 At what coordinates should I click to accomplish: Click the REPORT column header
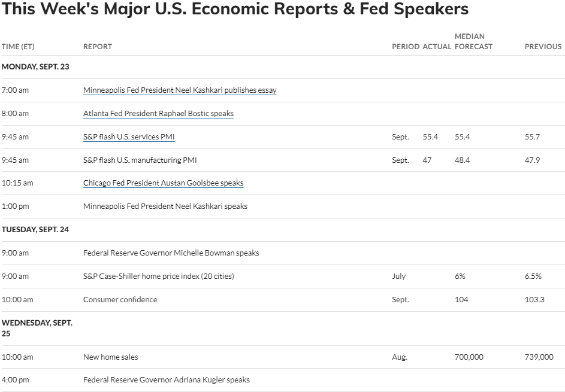(98, 47)
